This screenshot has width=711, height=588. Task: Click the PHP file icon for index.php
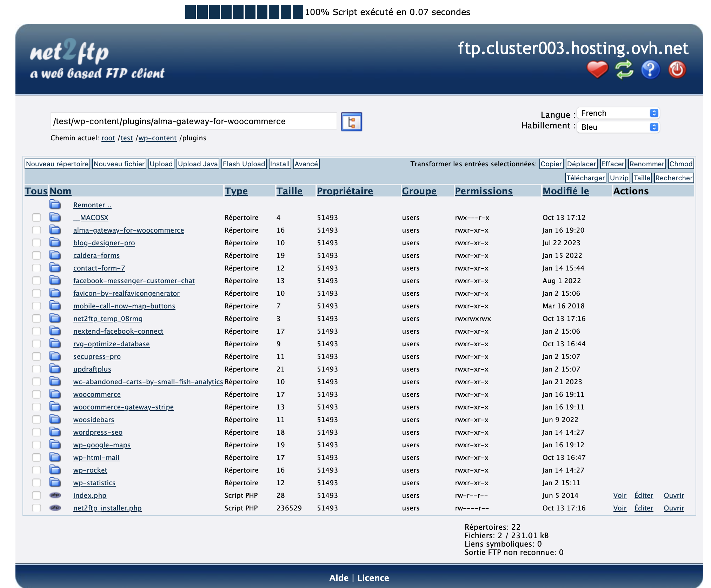pos(55,495)
